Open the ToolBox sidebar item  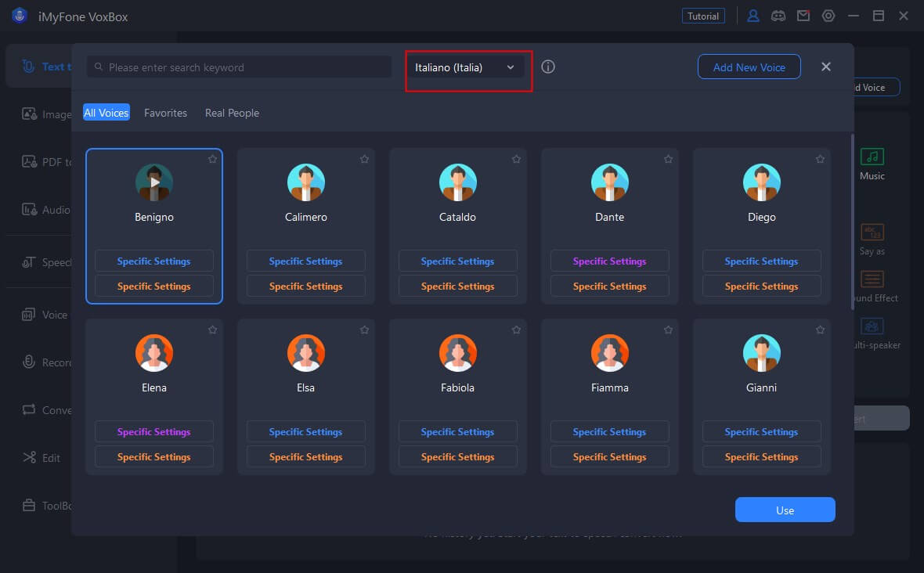click(x=46, y=505)
